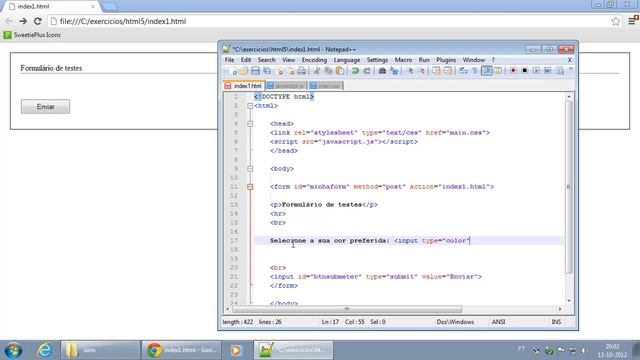Open the Chrome menu hamburger icon
The image size is (640, 360).
tap(632, 21)
